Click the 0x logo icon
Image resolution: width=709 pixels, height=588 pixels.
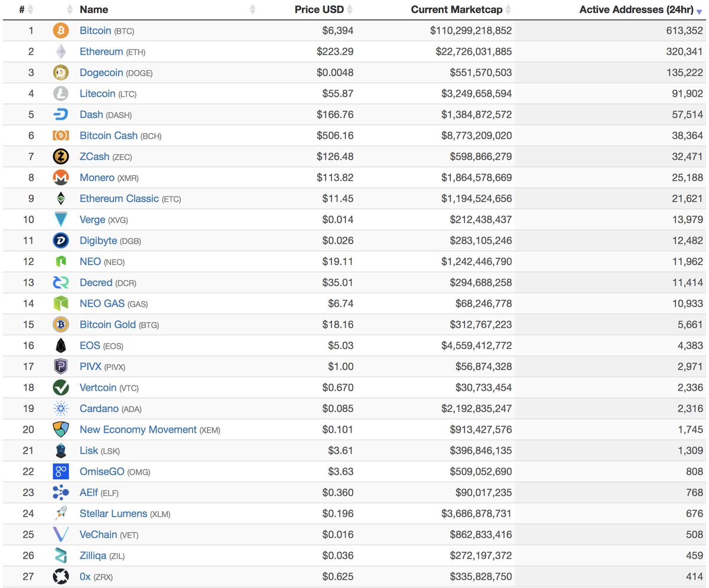[61, 577]
